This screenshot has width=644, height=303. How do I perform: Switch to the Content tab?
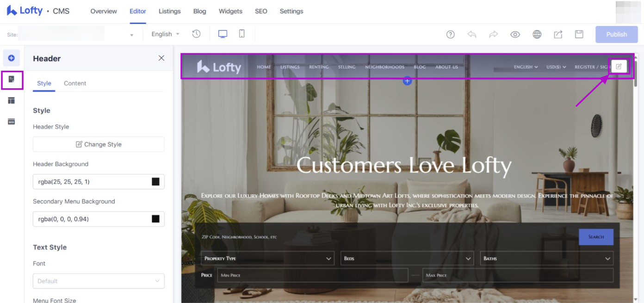click(75, 83)
